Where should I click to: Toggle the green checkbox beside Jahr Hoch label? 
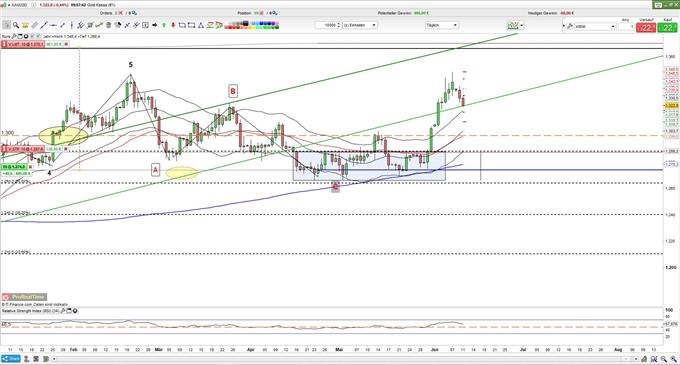click(x=38, y=36)
